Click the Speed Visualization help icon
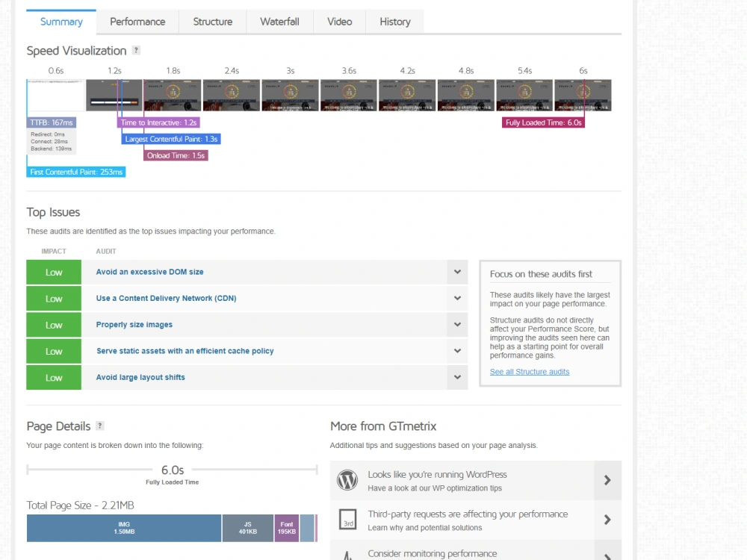The height and width of the screenshot is (560, 747). 136,50
